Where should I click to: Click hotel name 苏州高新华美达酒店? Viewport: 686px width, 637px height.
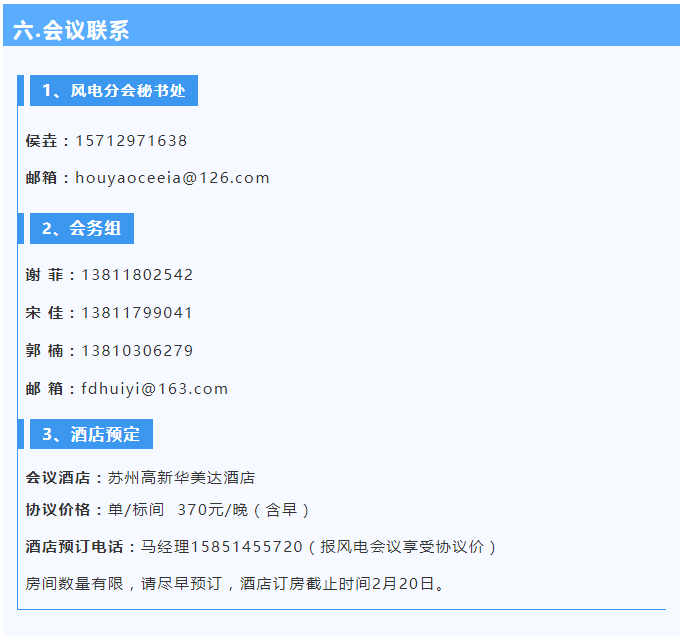pos(182,478)
